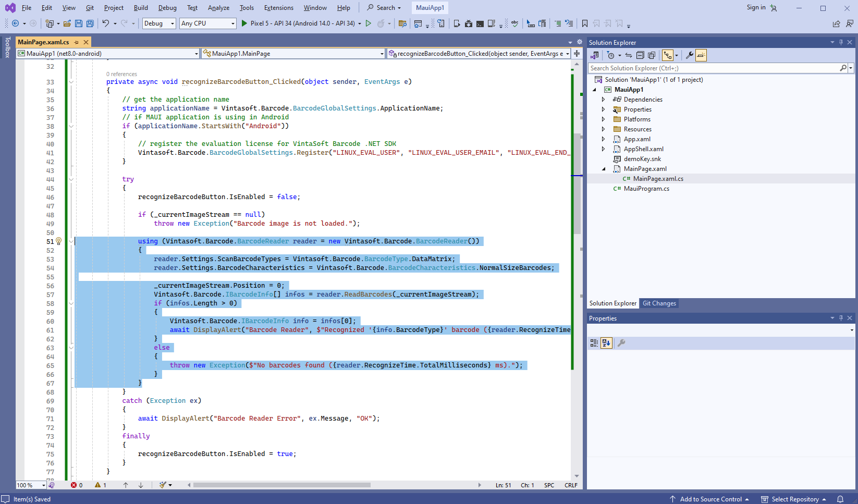Image resolution: width=858 pixels, height=504 pixels.
Task: Expand the Resources folder node
Action: tap(604, 129)
